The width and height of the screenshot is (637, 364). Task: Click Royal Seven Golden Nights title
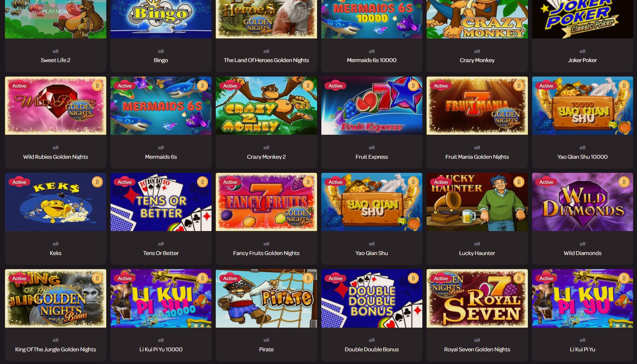[477, 349]
